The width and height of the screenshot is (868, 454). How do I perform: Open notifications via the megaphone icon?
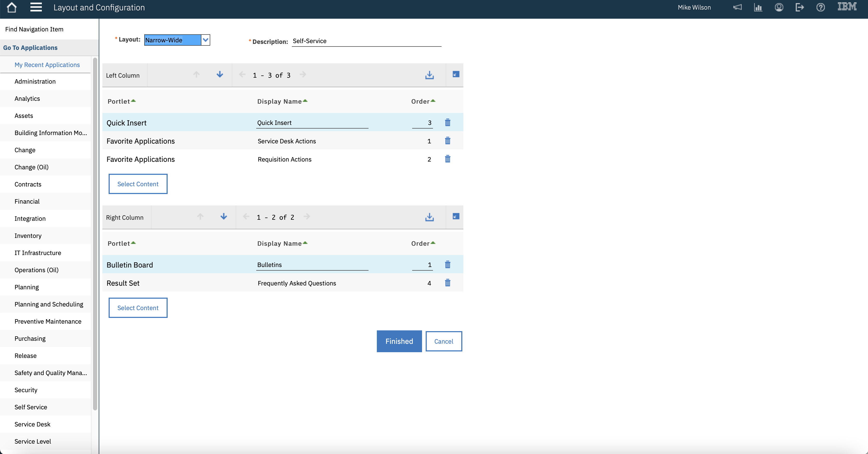tap(737, 7)
